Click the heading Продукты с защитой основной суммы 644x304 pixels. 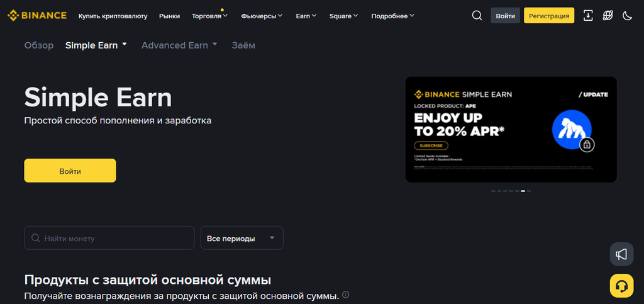click(x=147, y=280)
